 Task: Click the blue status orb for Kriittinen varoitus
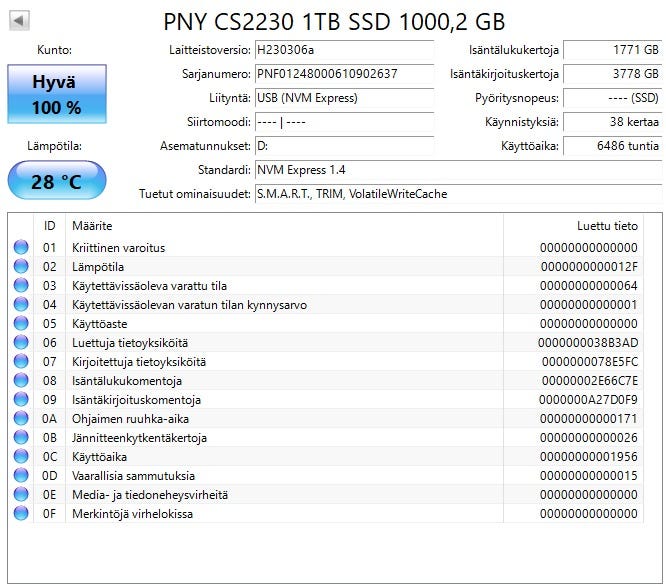pos(21,248)
